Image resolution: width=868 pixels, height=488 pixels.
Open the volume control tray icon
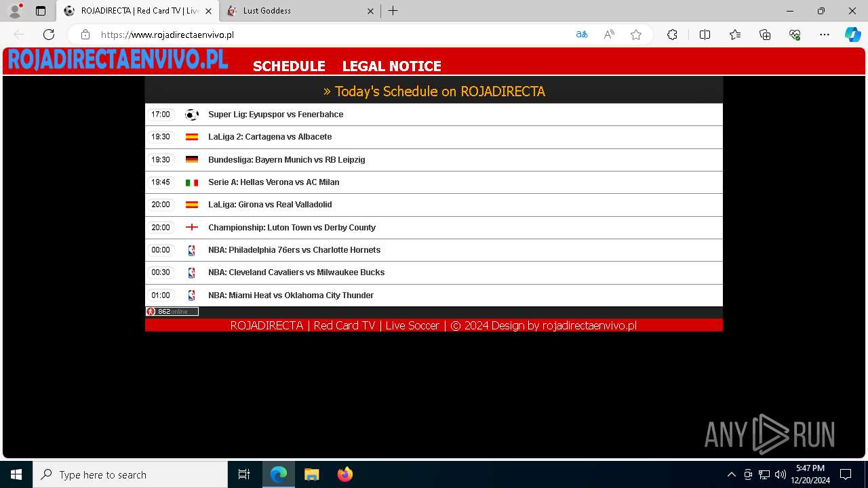(781, 474)
